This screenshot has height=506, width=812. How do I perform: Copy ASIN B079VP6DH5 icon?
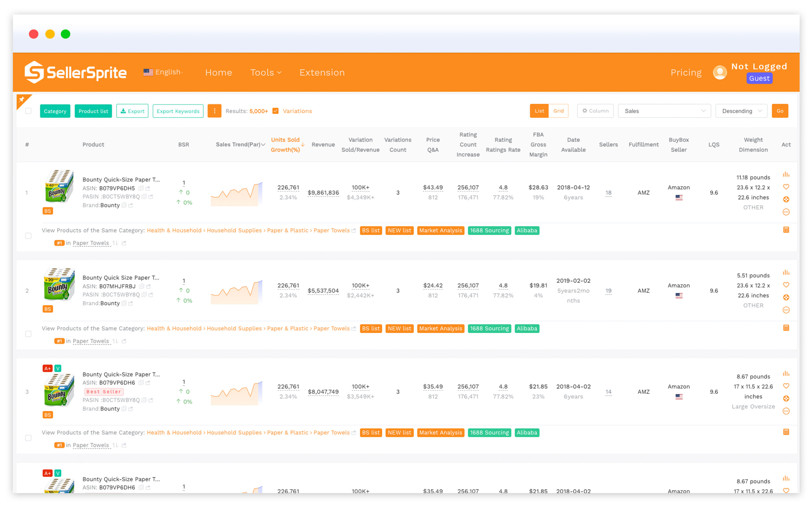[141, 188]
